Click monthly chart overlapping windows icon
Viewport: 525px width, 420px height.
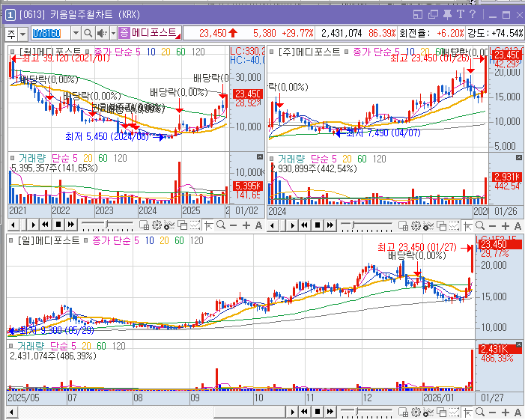click(x=183, y=225)
